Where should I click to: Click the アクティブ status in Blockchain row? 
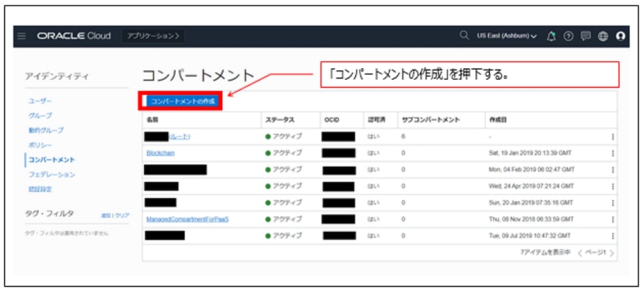pyautogui.click(x=284, y=153)
